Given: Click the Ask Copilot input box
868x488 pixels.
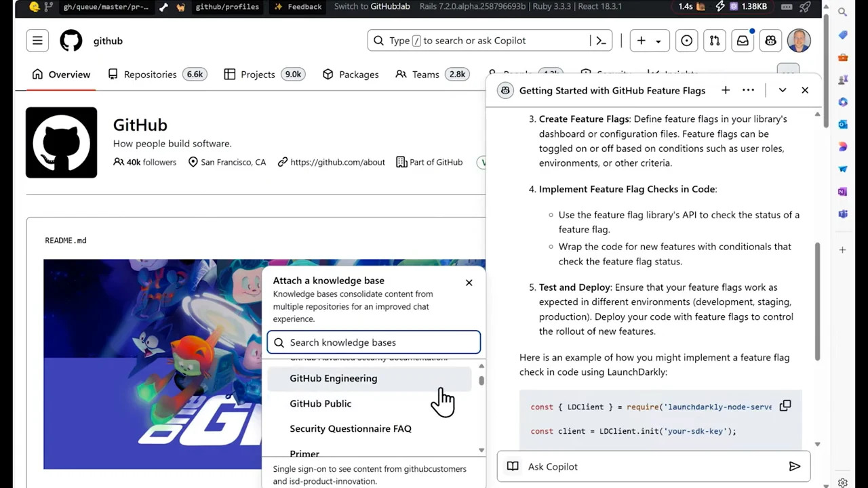Looking at the screenshot, I should pyautogui.click(x=654, y=466).
